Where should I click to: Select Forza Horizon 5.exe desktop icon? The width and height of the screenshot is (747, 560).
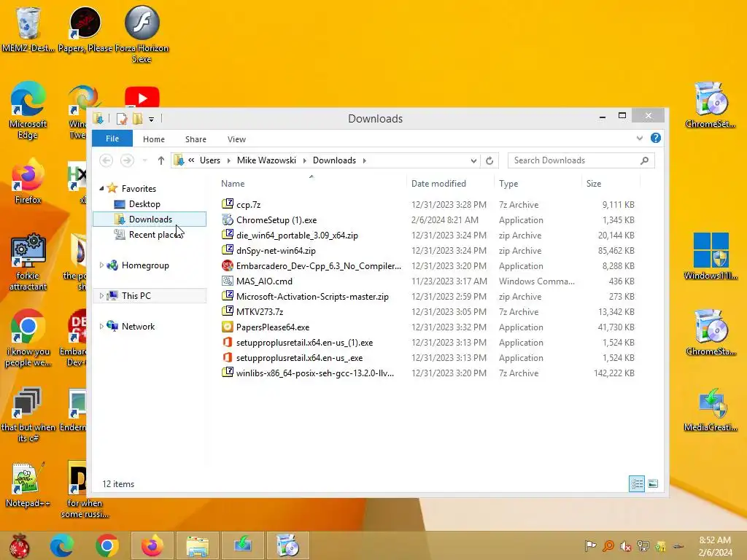tap(142, 34)
